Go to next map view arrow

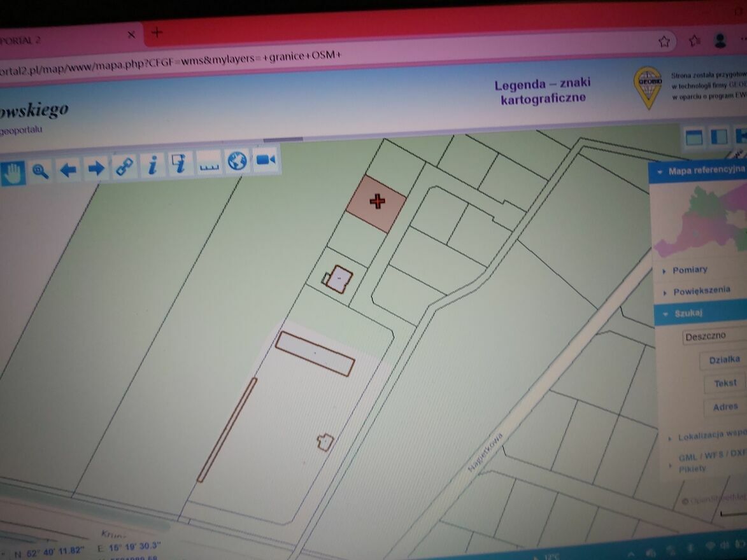click(96, 169)
